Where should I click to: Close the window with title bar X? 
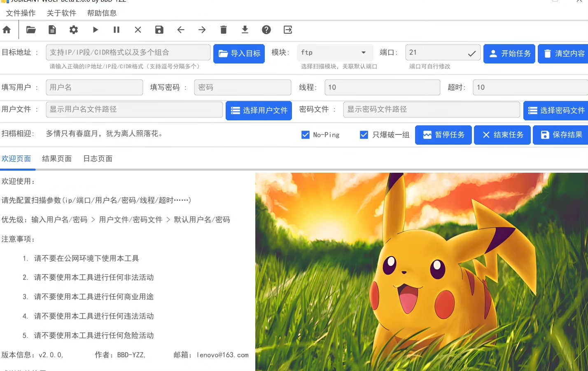(579, 1)
